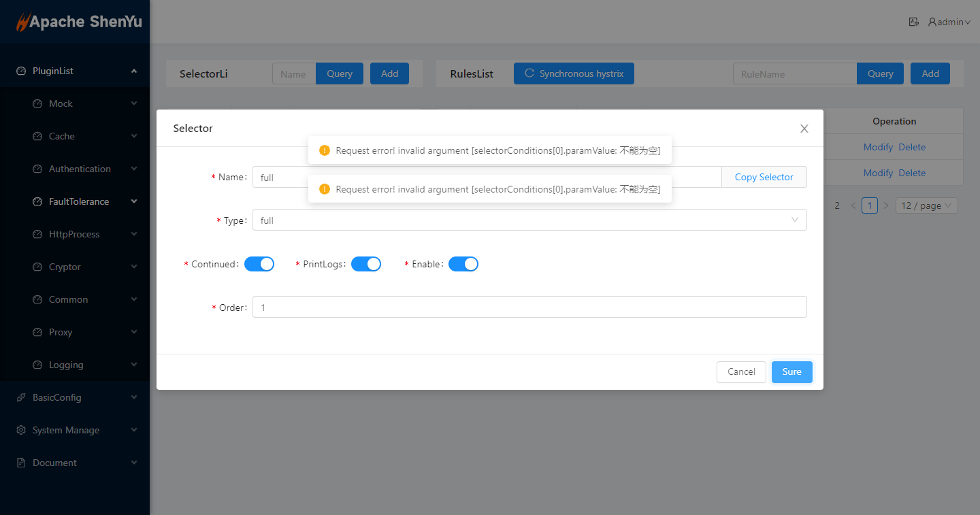Click the selector Name input field

click(x=487, y=177)
